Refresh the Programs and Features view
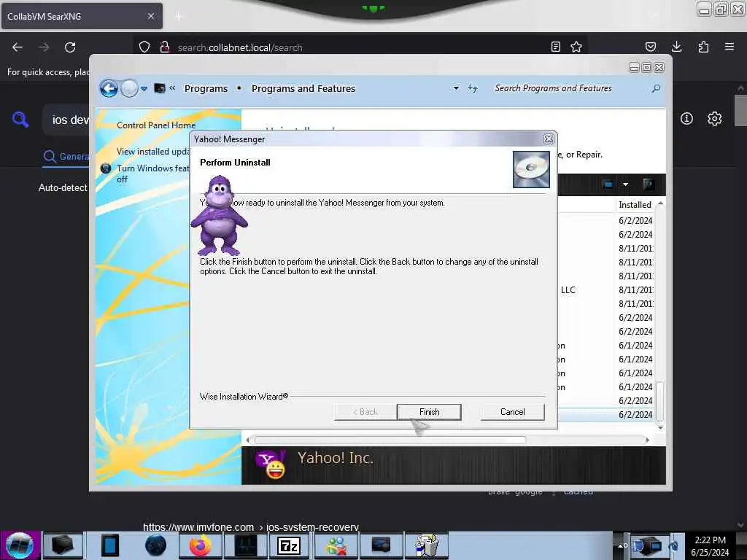The image size is (747, 560). [x=472, y=88]
